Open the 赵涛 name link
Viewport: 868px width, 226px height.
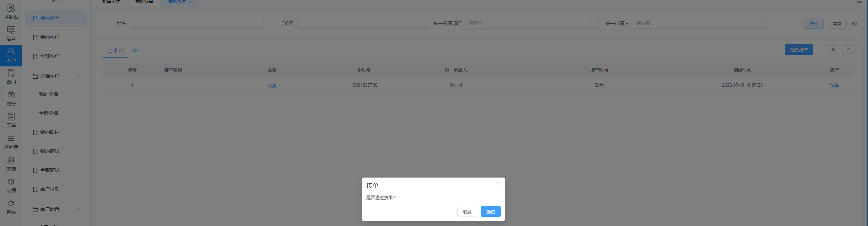pyautogui.click(x=272, y=85)
